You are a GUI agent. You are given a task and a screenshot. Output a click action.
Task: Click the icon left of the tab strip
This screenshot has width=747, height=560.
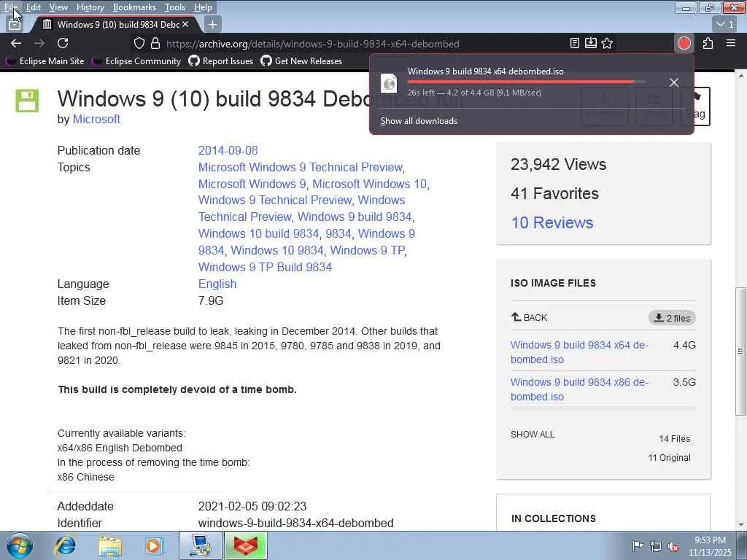(x=15, y=24)
